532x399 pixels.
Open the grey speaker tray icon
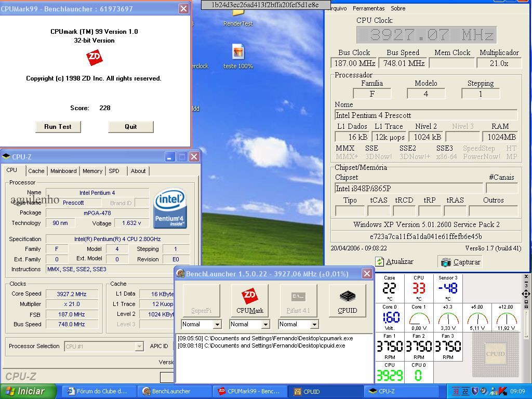click(484, 391)
